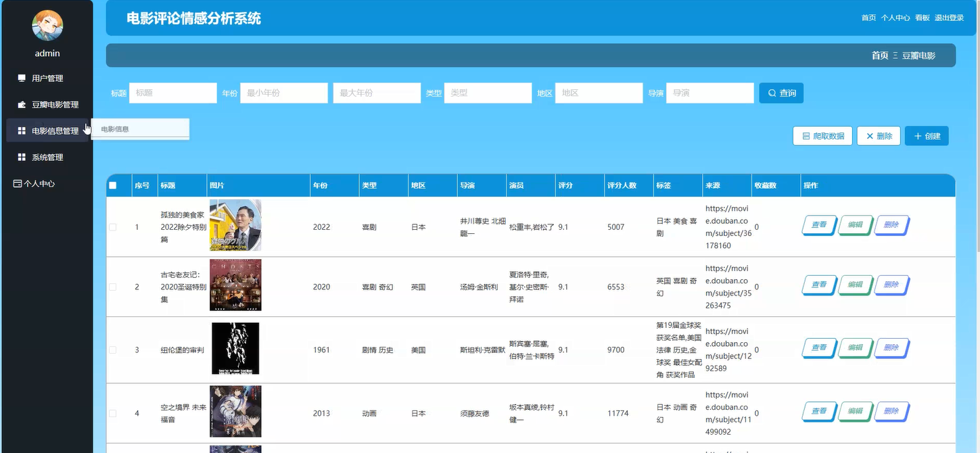Check the row for 空之境界 未来福音

click(113, 412)
